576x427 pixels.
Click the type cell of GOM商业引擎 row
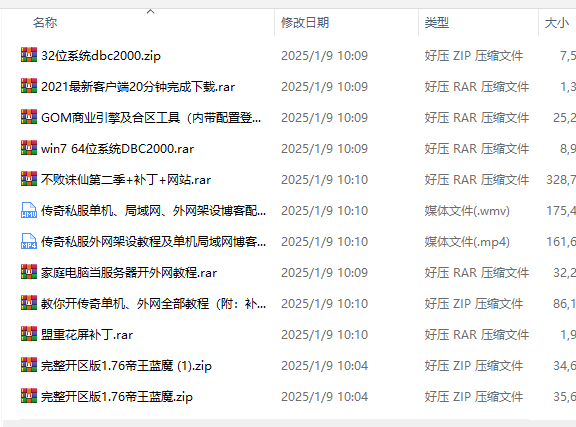[x=476, y=118]
